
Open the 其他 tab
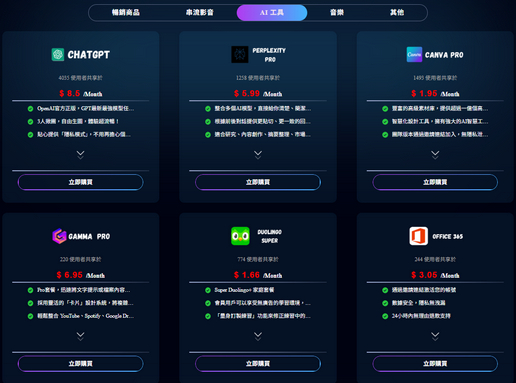click(397, 13)
